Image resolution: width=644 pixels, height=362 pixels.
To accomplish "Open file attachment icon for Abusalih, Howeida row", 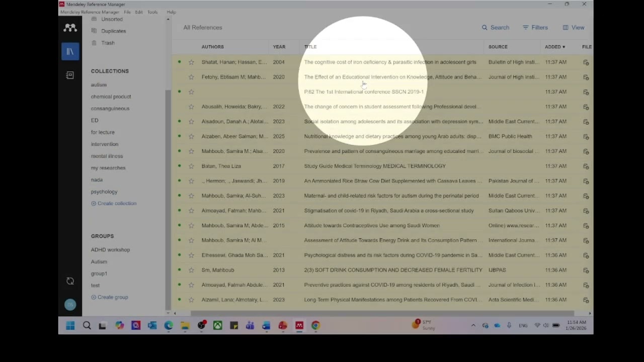I will 586,107.
